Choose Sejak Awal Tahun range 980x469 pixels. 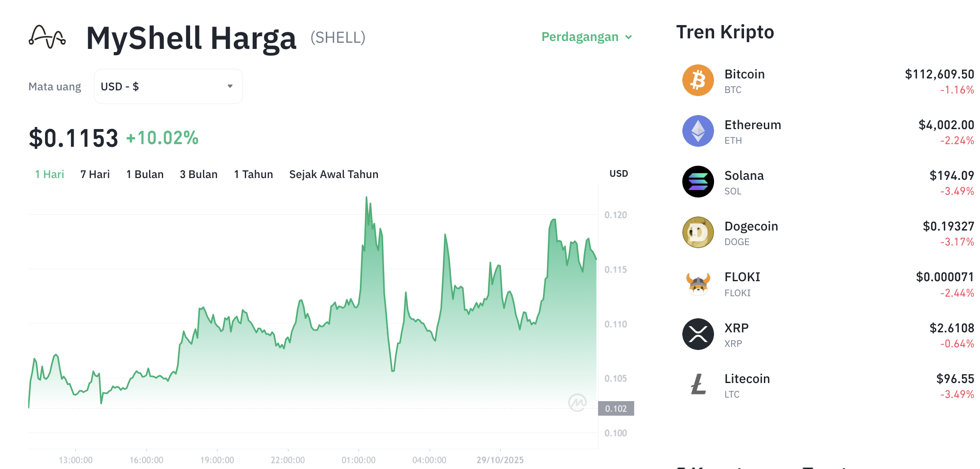[x=333, y=175]
